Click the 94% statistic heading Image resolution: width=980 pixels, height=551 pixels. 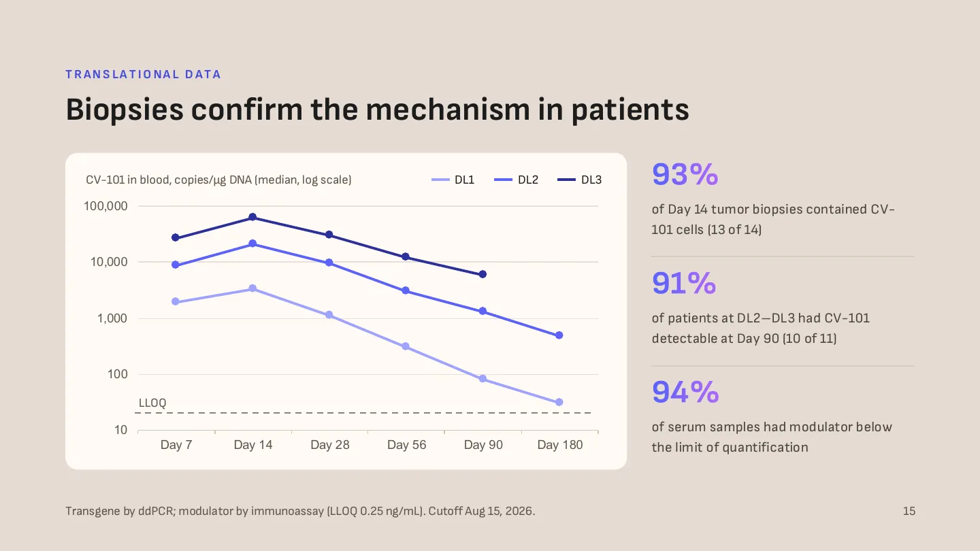click(x=685, y=393)
